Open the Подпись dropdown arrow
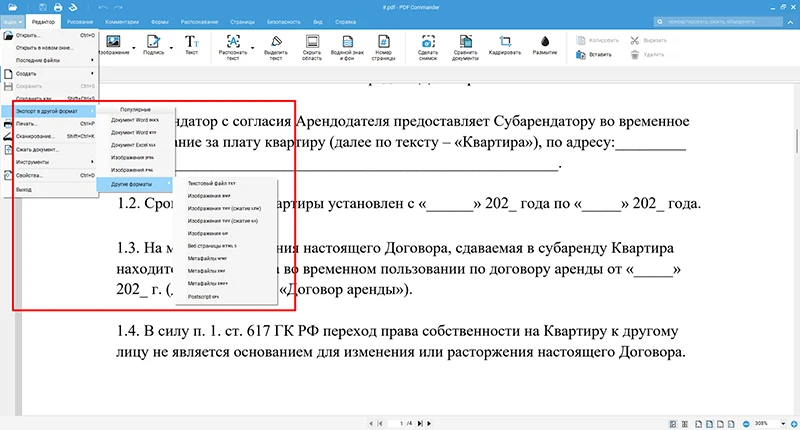The image size is (800, 430). click(171, 48)
